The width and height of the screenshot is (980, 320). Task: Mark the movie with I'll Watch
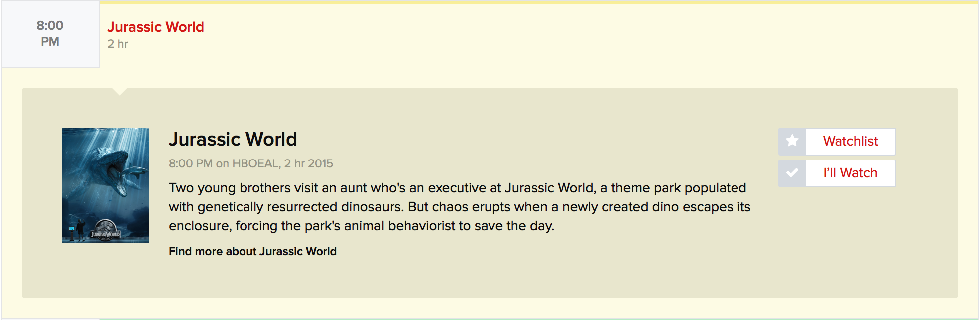point(850,173)
